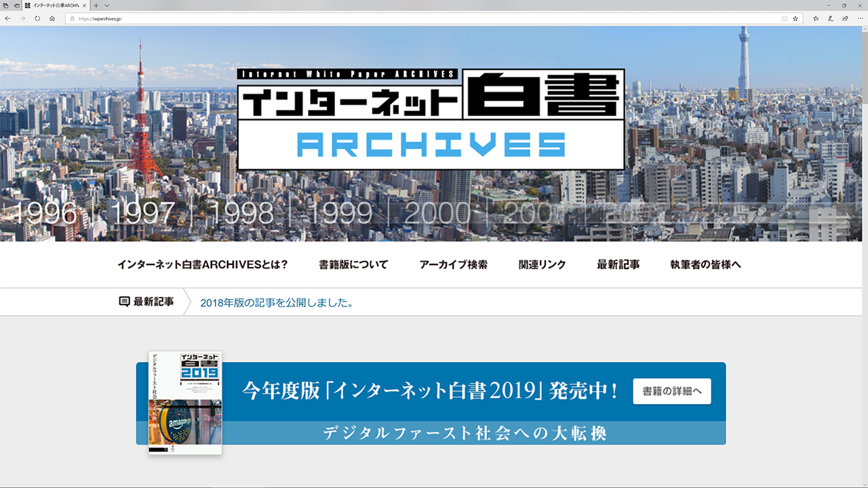868x488 pixels.
Task: Open the 書籍版について menu item
Action: click(x=353, y=264)
